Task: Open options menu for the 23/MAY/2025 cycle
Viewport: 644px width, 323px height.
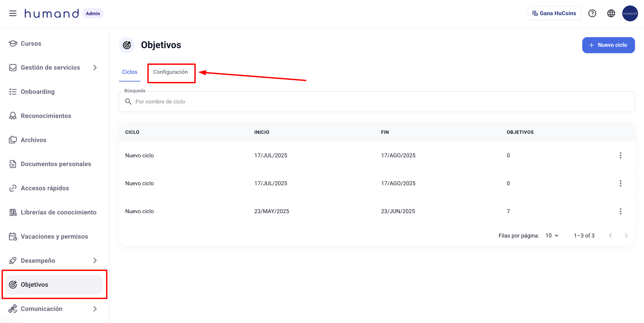Action: coord(620,211)
